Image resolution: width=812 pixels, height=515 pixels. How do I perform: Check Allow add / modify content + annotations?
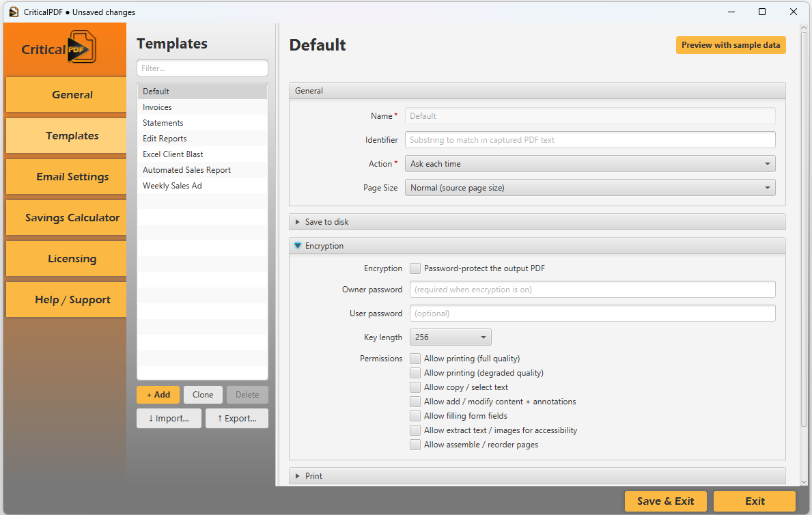point(415,402)
